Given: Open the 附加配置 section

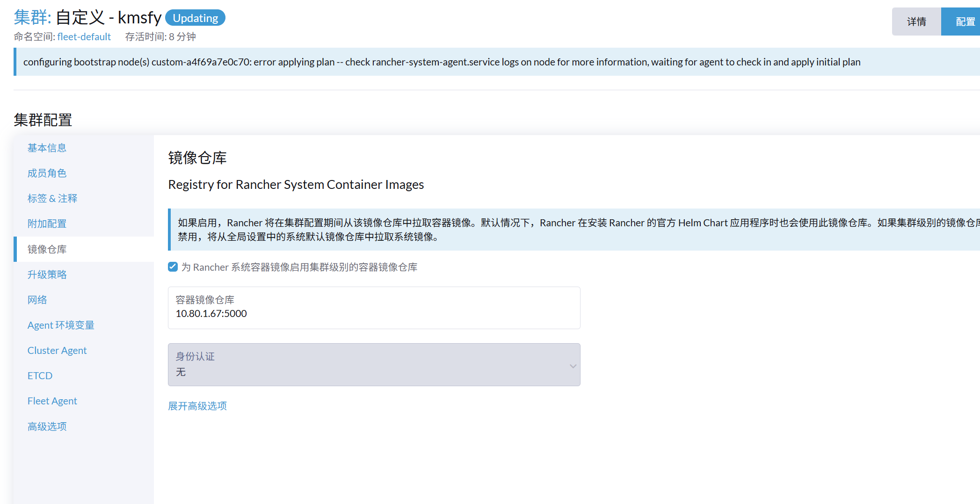Looking at the screenshot, I should [47, 223].
